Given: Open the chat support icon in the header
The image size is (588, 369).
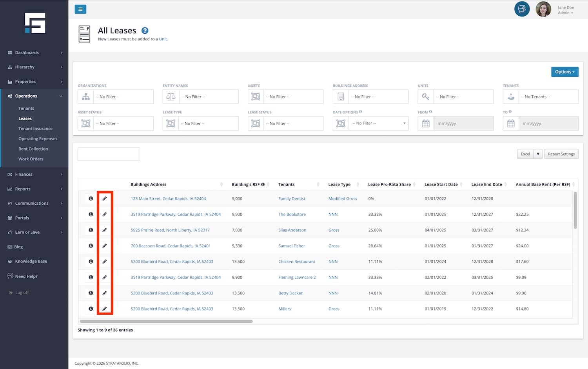Looking at the screenshot, I should 522,9.
